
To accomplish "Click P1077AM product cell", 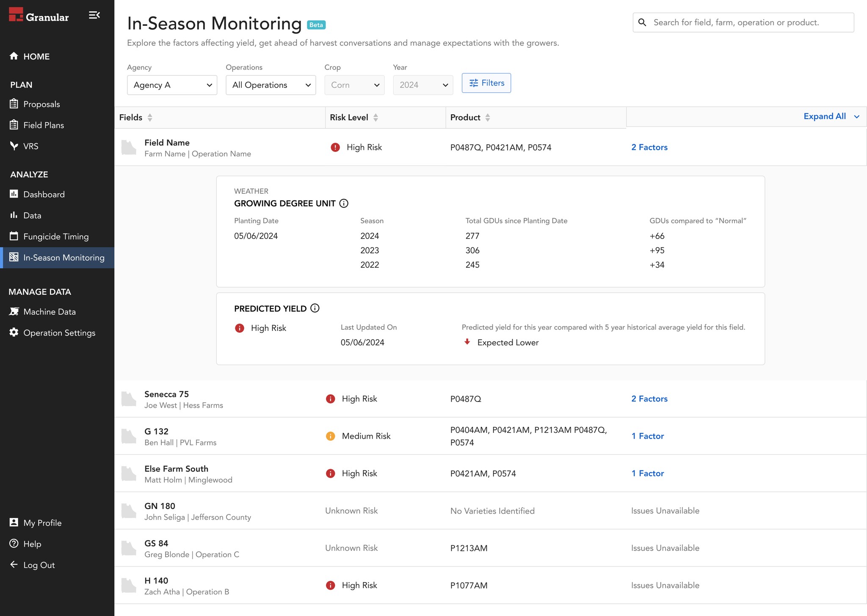I will pyautogui.click(x=469, y=586).
